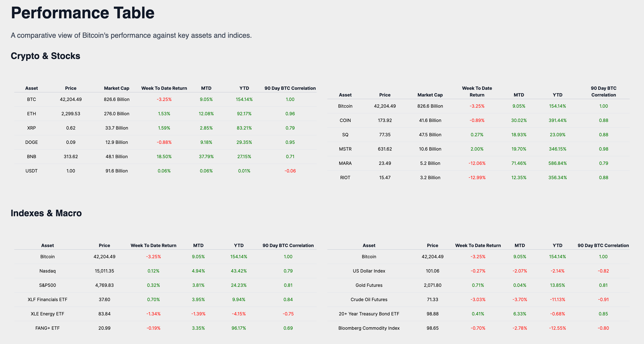Viewport: 644px width, 344px height.
Task: Click USDT correlation value -0.06
Action: click(x=290, y=171)
